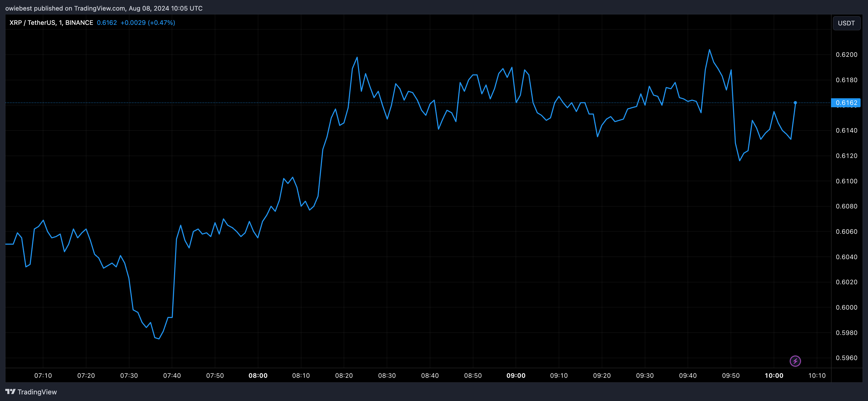Screen dimensions: 868x401
Task: Click the 0.6060 price axis label
Action: 846,231
